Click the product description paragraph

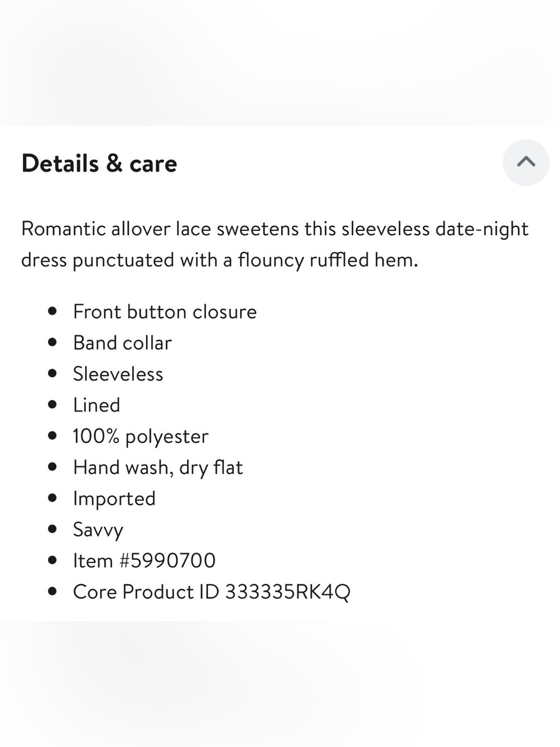coord(275,244)
